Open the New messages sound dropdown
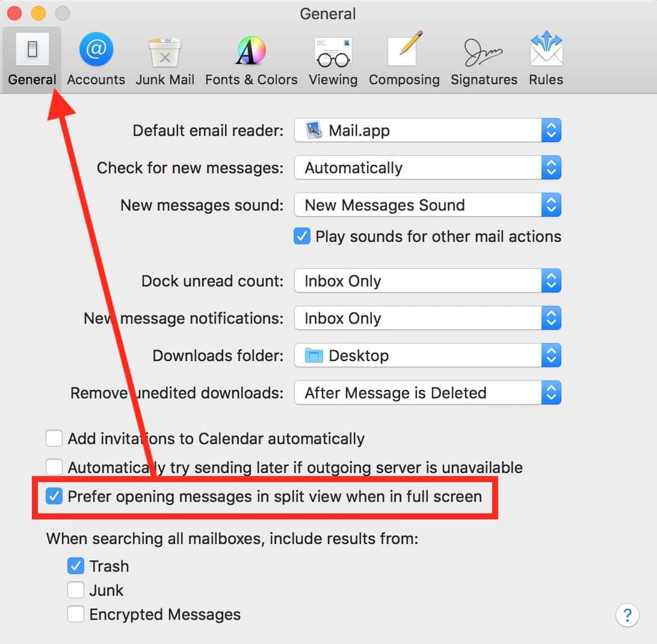The image size is (657, 644). point(427,205)
